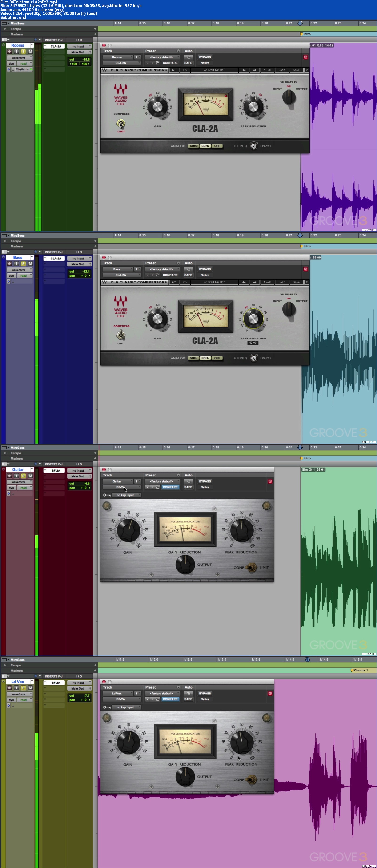Open the Auto enable icon in Rooms plug-in

(189, 57)
